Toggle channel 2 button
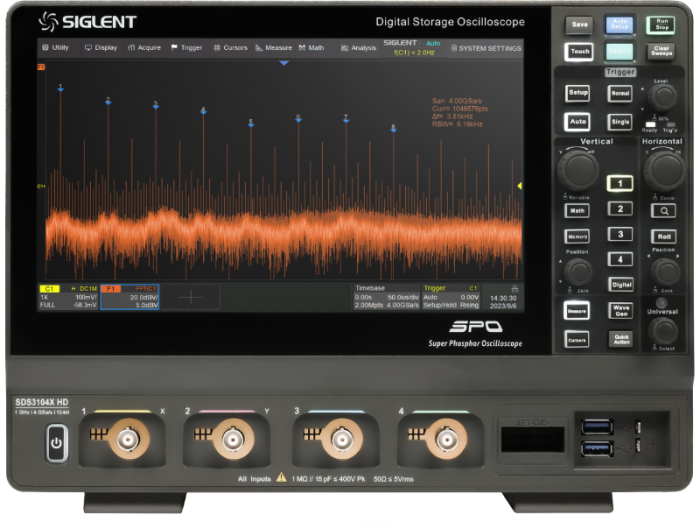Screen dimensions: 700x522 (x=620, y=209)
